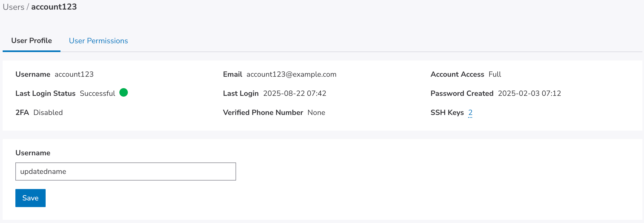The height and width of the screenshot is (223, 644).
Task: Open the User Permissions tab
Action: coord(98,41)
